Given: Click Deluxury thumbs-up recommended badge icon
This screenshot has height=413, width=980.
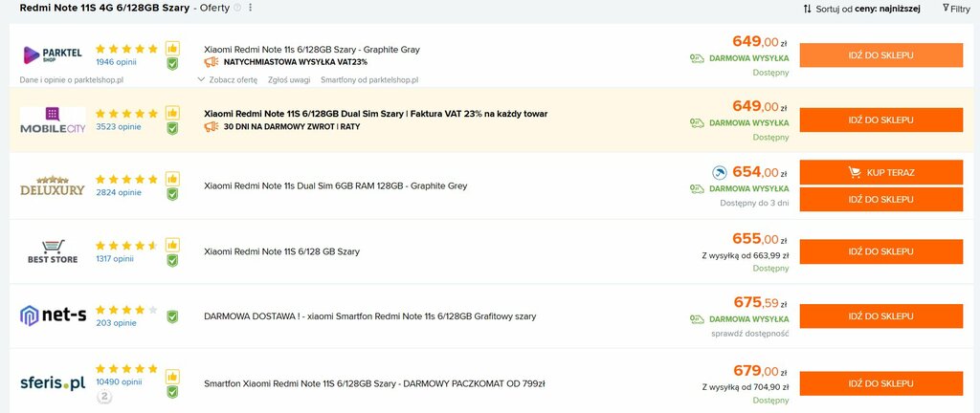Looking at the screenshot, I should [172, 179].
